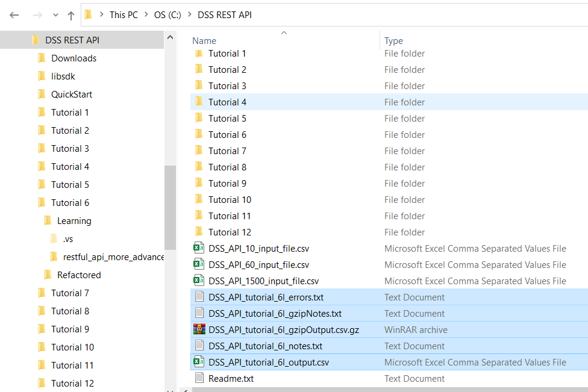Select DSS_API_tutorial_6l_gzipNotes.txt file
This screenshot has width=588, height=392.
point(275,314)
